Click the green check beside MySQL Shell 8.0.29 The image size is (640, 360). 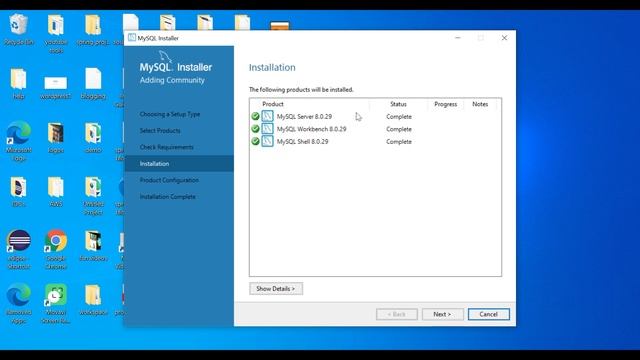tap(256, 142)
